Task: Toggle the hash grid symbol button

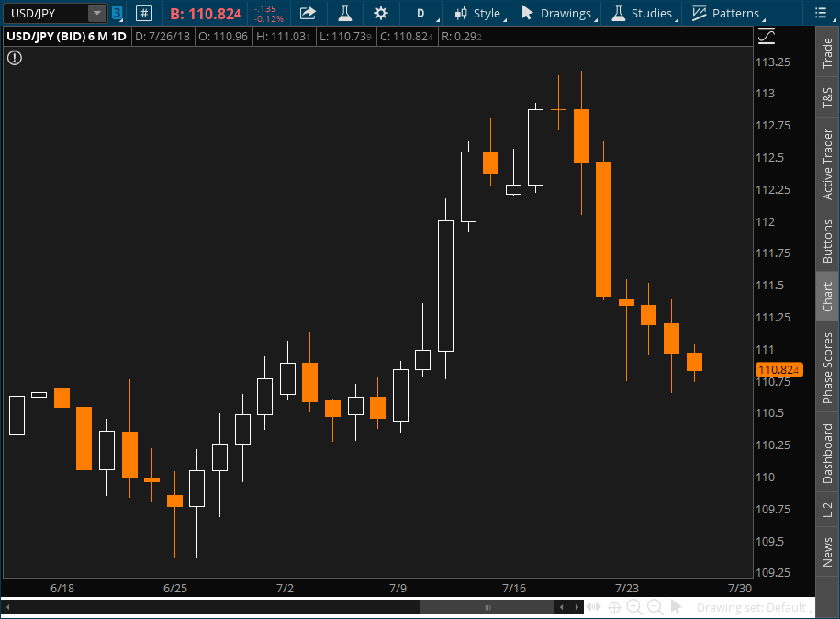Action: [143, 13]
